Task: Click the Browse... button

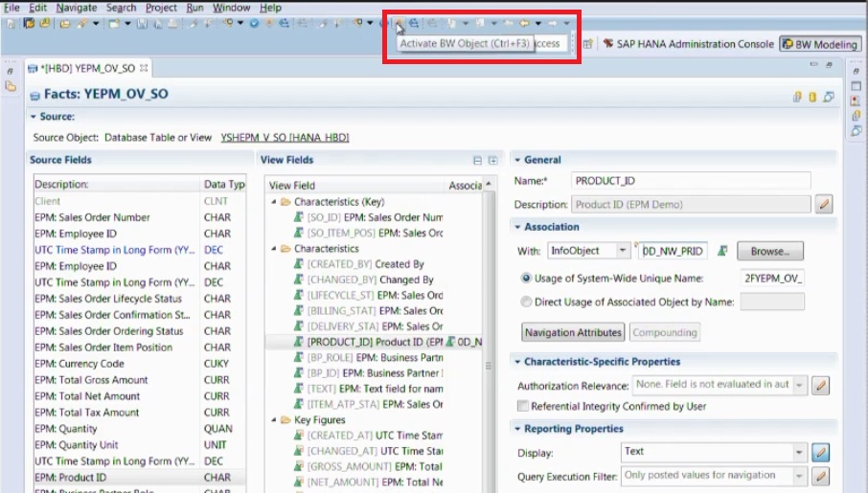Action: 770,251
